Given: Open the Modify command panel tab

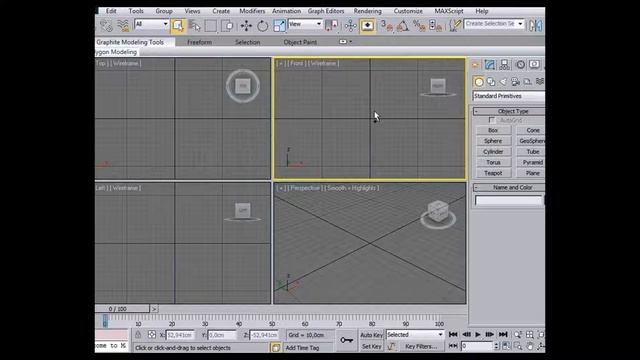Looking at the screenshot, I should (490, 64).
